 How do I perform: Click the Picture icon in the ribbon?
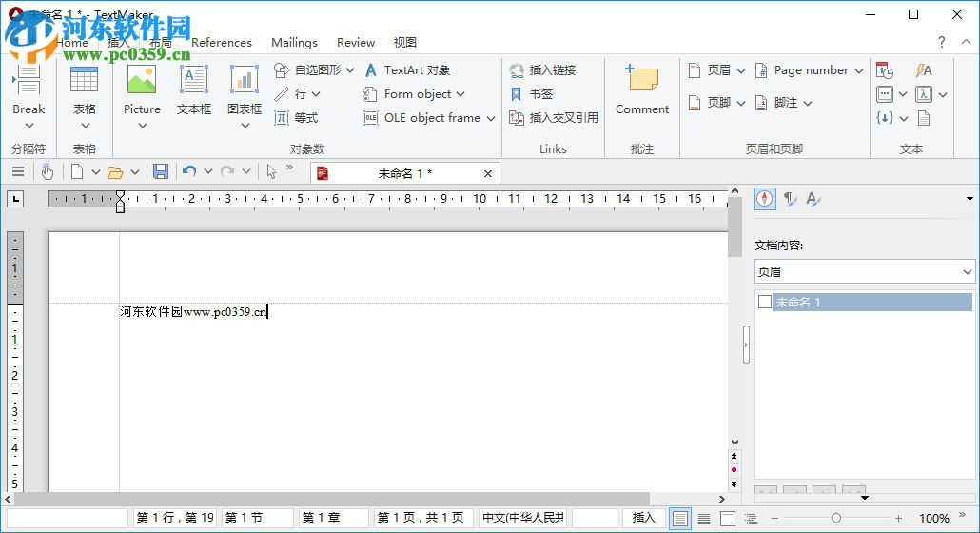pos(142,81)
